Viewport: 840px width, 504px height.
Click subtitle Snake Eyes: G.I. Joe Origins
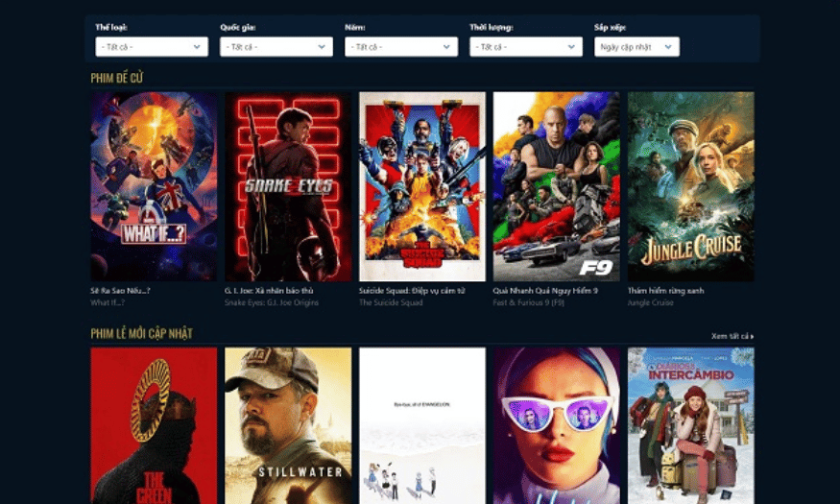point(272,302)
